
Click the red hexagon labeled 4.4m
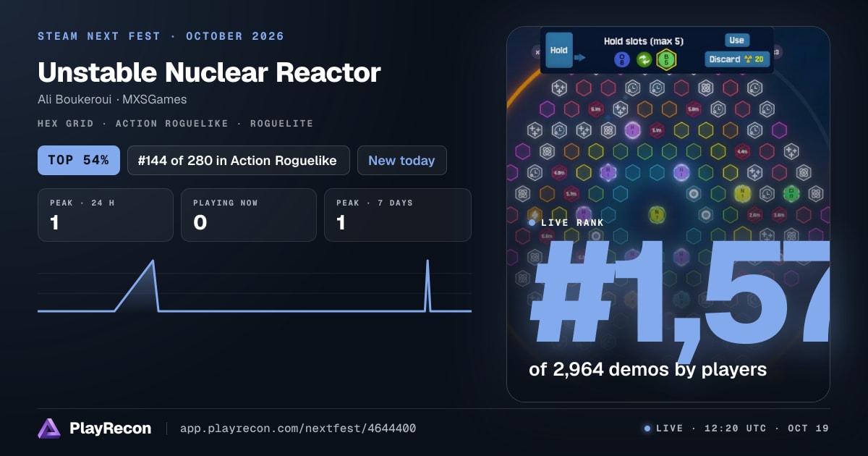tap(743, 151)
